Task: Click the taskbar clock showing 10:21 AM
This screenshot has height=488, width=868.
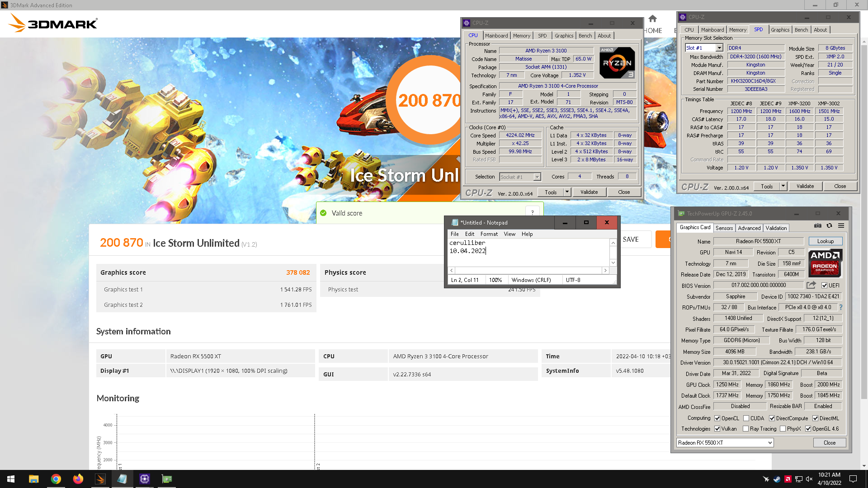Action: (x=829, y=479)
